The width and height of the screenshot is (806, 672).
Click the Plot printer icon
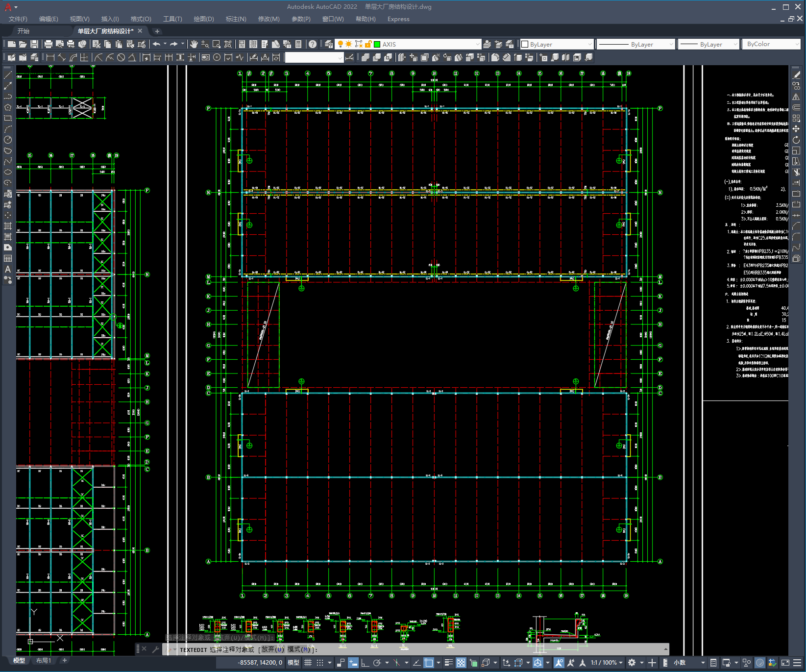click(x=49, y=44)
